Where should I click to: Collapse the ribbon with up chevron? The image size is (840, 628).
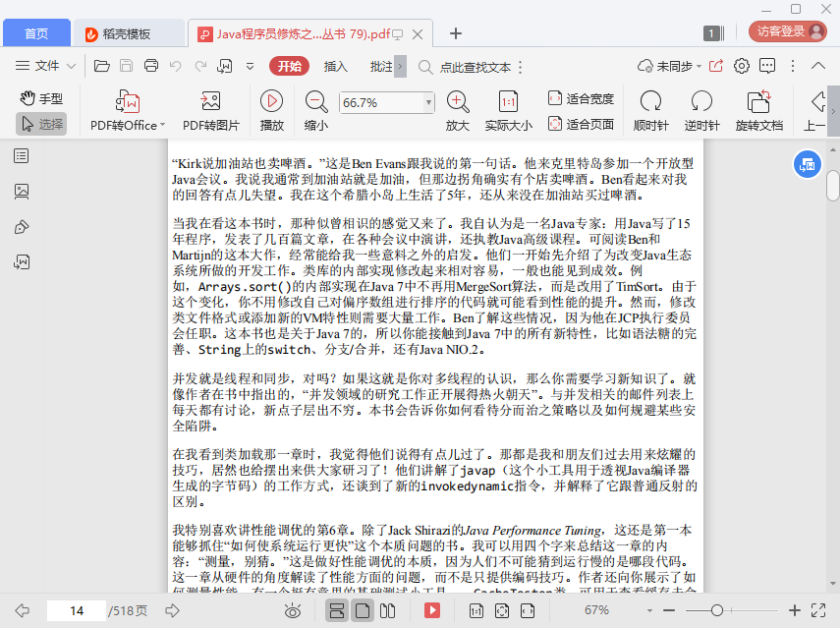click(x=818, y=66)
